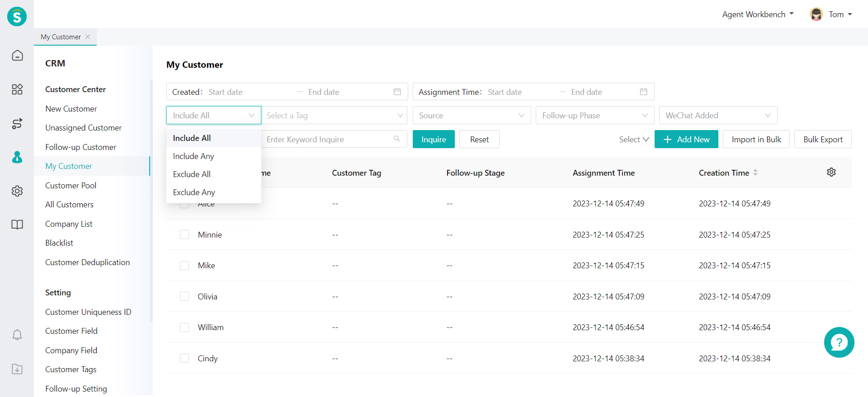Click the Reset button
868x397 pixels.
pos(479,139)
